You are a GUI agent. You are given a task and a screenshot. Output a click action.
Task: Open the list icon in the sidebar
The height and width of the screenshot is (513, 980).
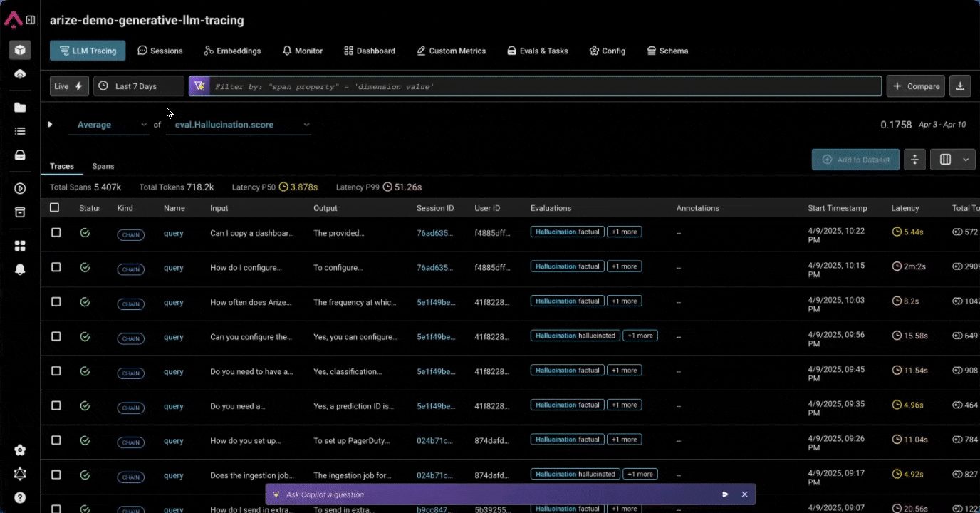[20, 131]
